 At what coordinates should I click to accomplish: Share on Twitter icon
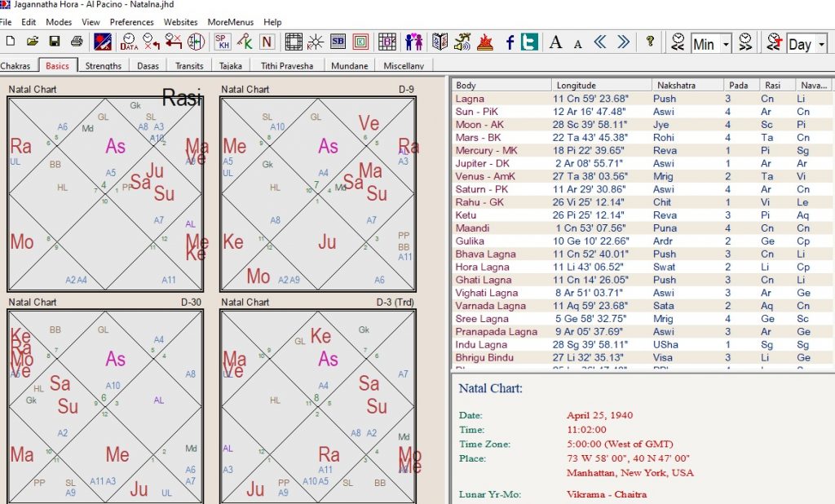pyautogui.click(x=529, y=42)
